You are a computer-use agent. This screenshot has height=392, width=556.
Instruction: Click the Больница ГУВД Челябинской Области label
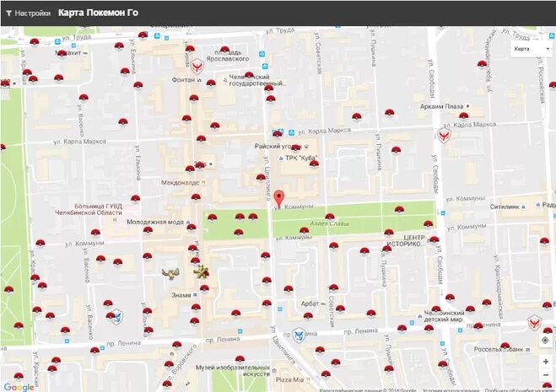[x=89, y=209]
